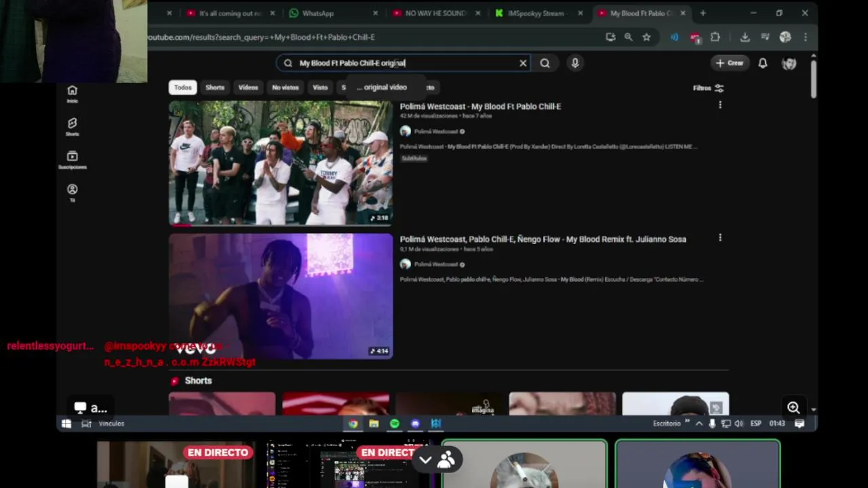Image resolution: width=868 pixels, height=488 pixels.
Task: Select the Visto filter chip
Action: (x=320, y=87)
